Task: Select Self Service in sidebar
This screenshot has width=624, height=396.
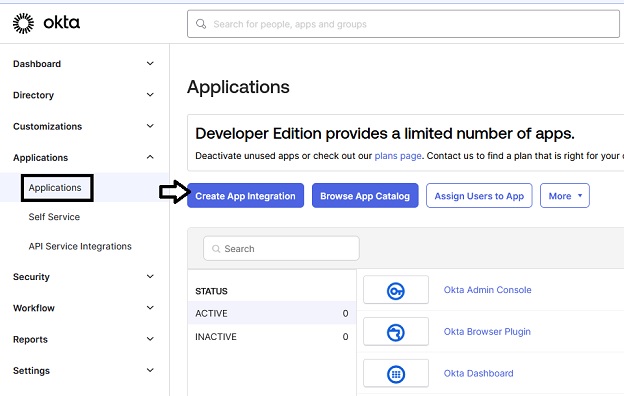Action: tap(54, 217)
